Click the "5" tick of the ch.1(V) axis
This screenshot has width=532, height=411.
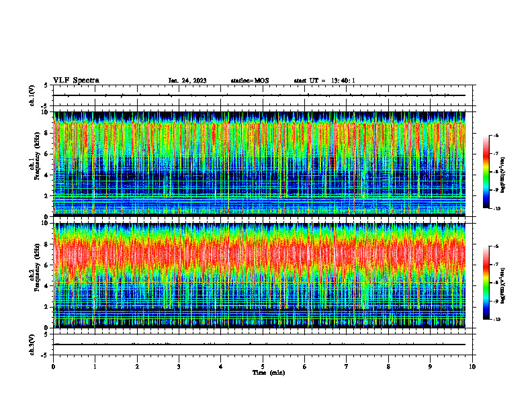[46, 85]
